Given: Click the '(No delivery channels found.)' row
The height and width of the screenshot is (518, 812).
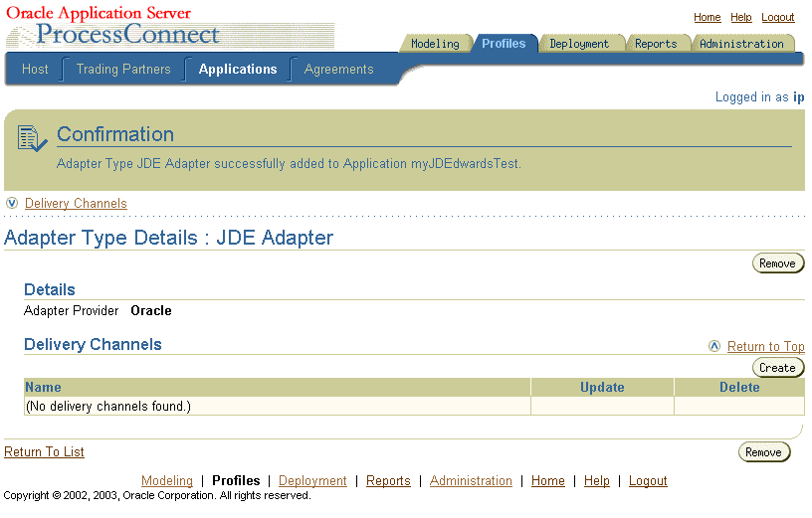Looking at the screenshot, I should point(414,407).
